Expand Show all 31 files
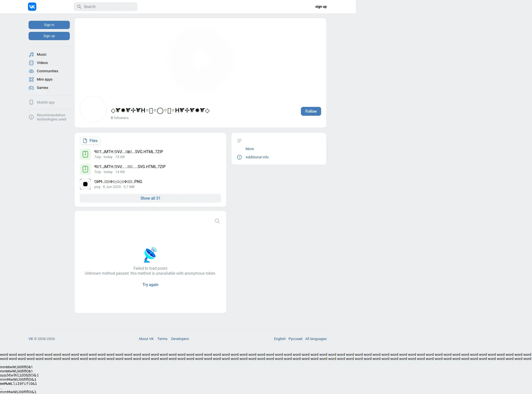Image resolution: width=532 pixels, height=394 pixels. pyautogui.click(x=150, y=198)
